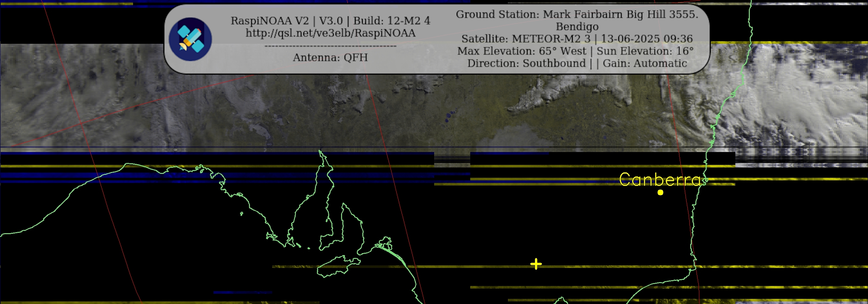Click the Max Elevation: 65° West text
The height and width of the screenshot is (304, 868).
522,51
